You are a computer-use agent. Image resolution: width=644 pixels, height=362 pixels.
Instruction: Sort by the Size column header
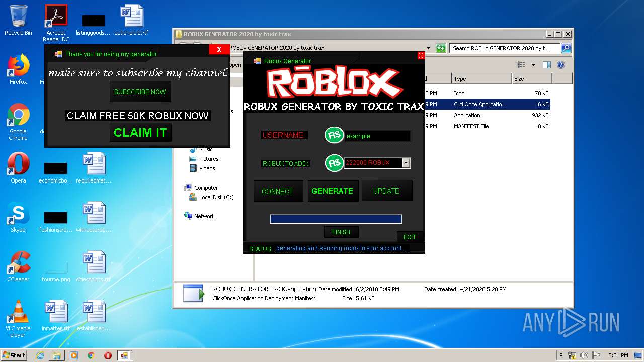[x=532, y=78]
